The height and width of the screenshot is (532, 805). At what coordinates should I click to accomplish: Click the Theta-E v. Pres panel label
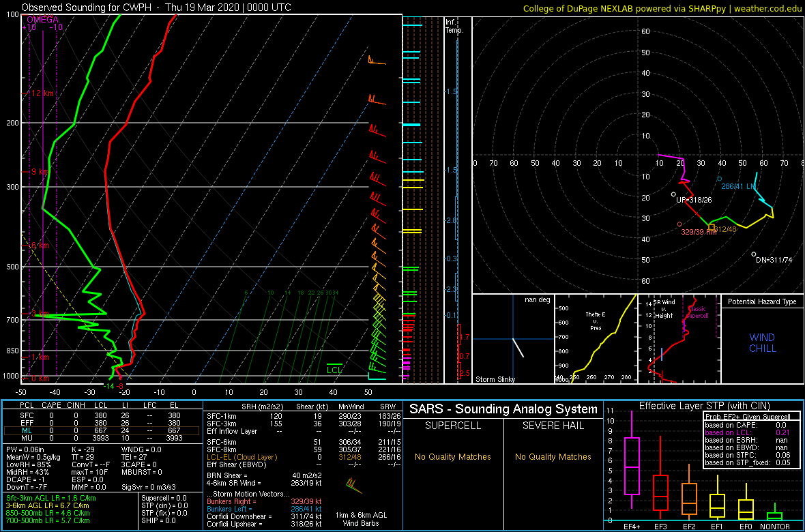(x=596, y=321)
